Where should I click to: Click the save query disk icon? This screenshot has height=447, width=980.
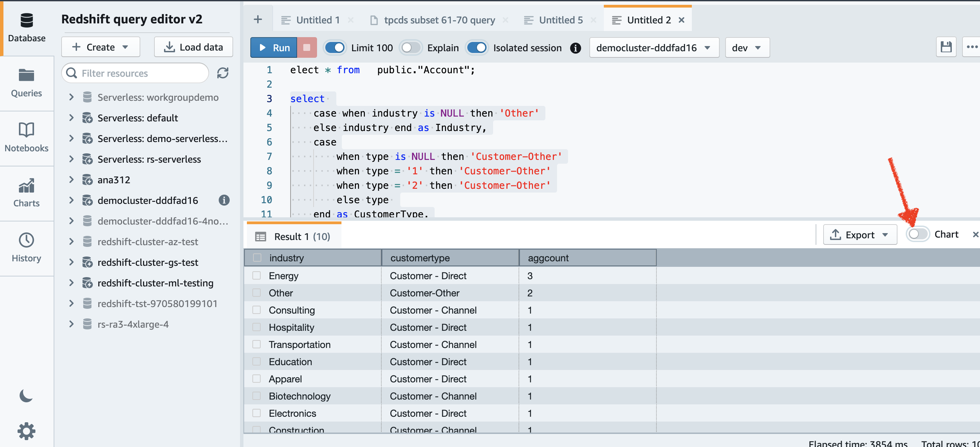[946, 47]
